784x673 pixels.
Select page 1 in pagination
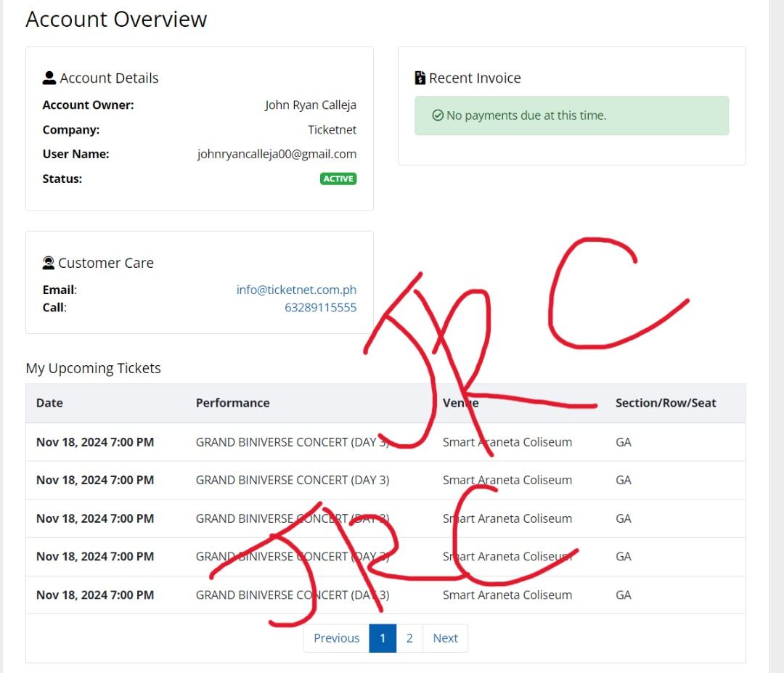[x=383, y=638]
